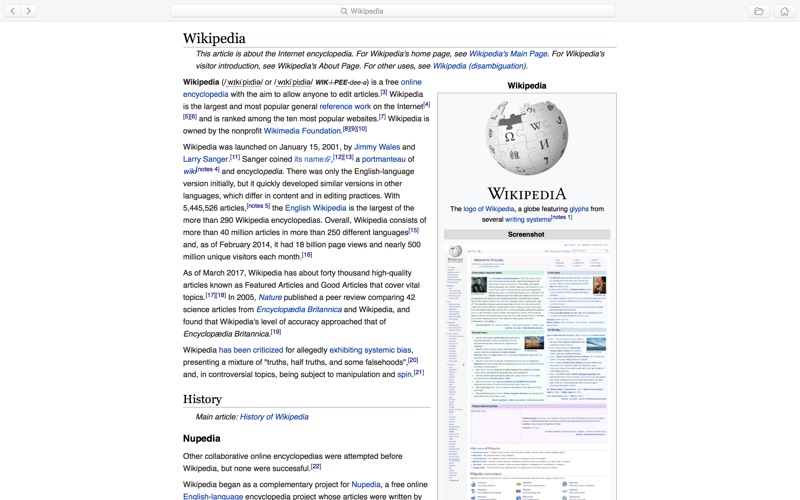
Task: Open the folder icon in the toolbar
Action: pyautogui.click(x=759, y=11)
